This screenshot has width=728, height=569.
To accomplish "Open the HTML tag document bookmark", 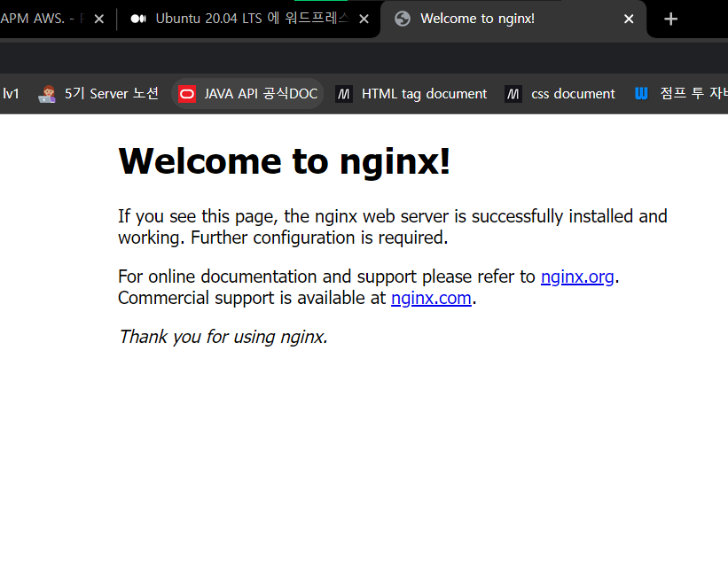I will [411, 94].
